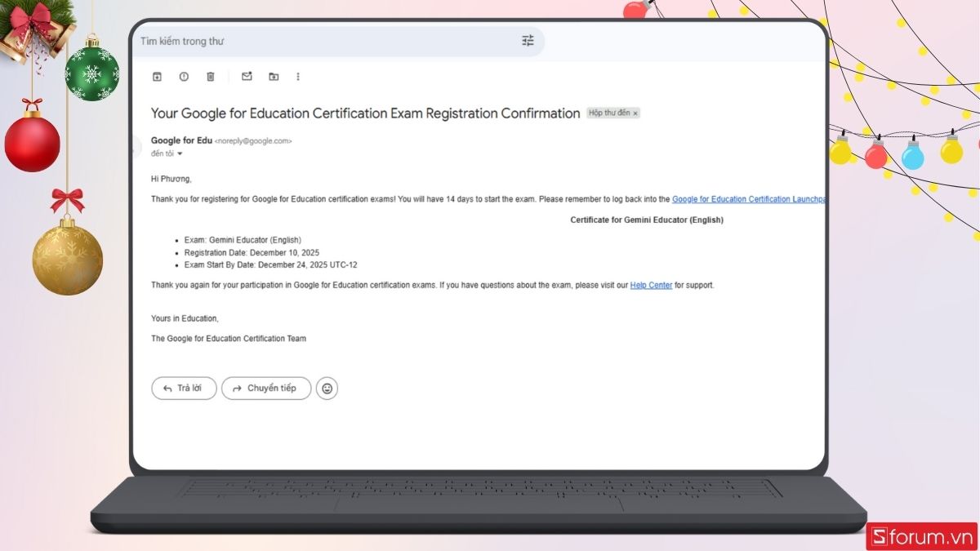Open advanced search filter options
This screenshot has width=980, height=551.
pos(528,40)
